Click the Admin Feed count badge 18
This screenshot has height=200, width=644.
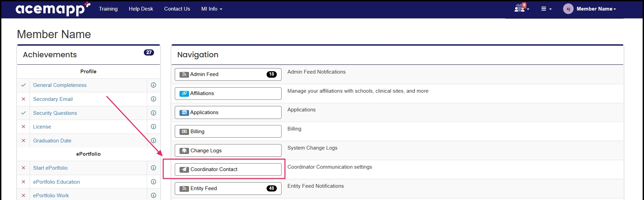(x=272, y=74)
